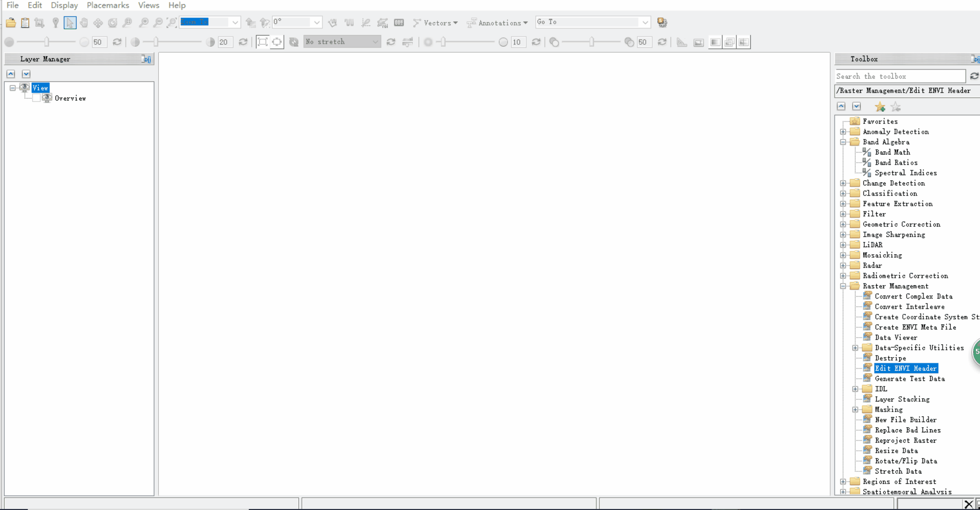Screen dimensions: 980x510
Task: Open the Band Math tool
Action: (892, 152)
